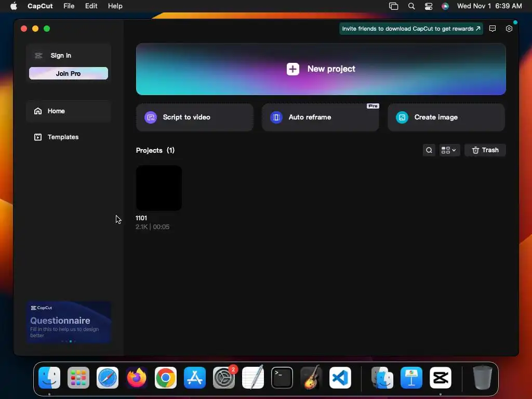
Task: Open Trash in the Dock
Action: click(482, 377)
